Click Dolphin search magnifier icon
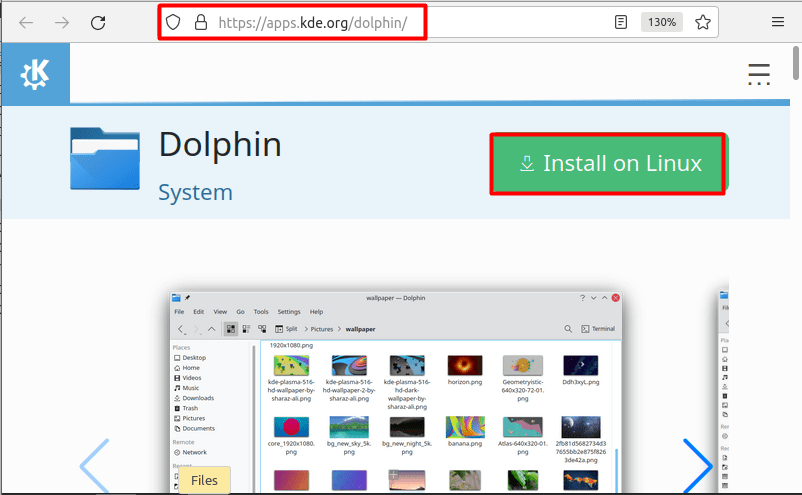The image size is (802, 495). click(568, 329)
